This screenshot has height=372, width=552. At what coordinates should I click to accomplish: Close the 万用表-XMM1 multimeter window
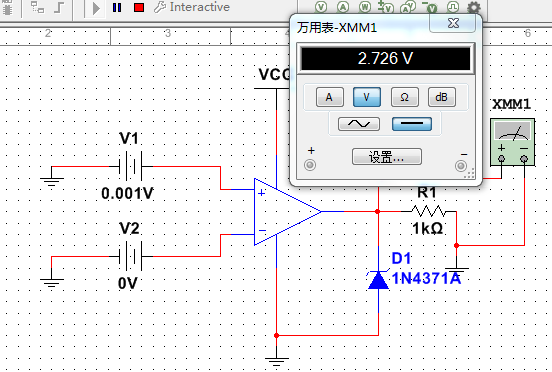click(x=453, y=23)
